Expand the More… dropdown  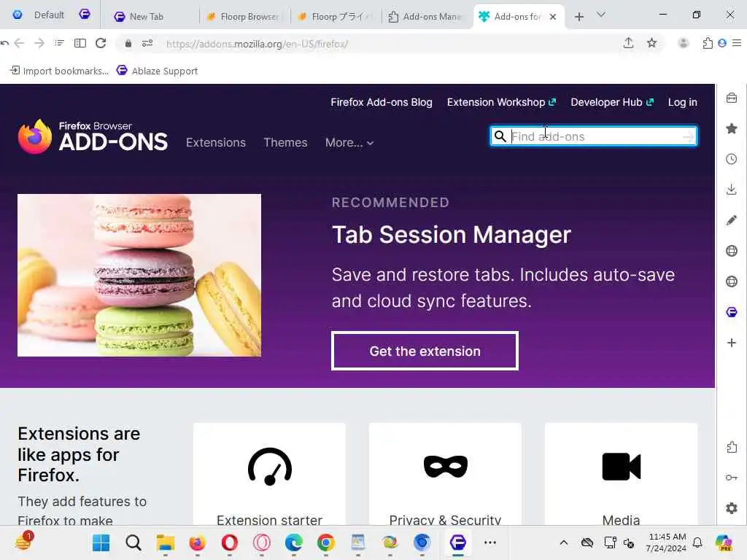click(349, 142)
